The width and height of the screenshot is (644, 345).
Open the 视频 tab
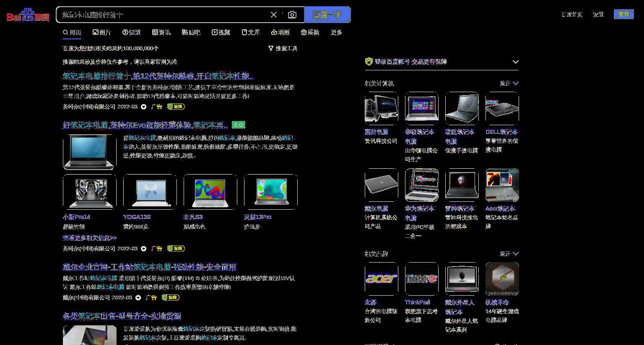pyautogui.click(x=221, y=32)
